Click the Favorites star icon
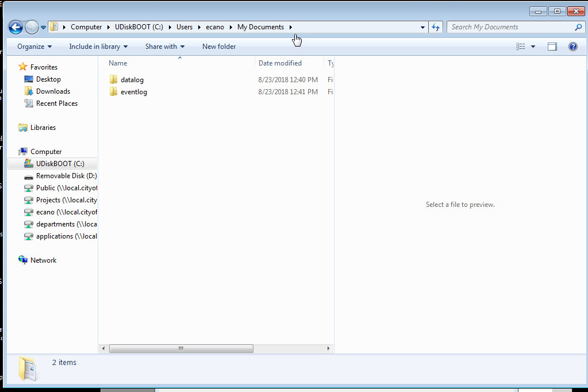Image resolution: width=588 pixels, height=392 pixels. (23, 67)
